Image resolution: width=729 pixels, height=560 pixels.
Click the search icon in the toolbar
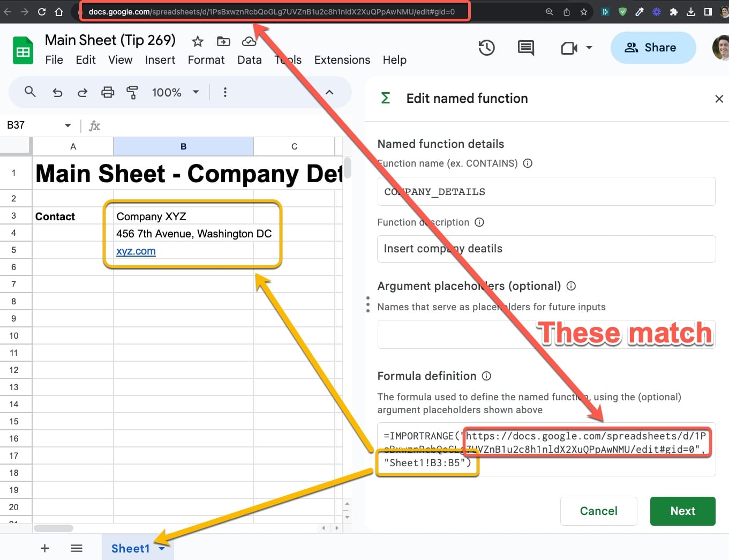30,92
